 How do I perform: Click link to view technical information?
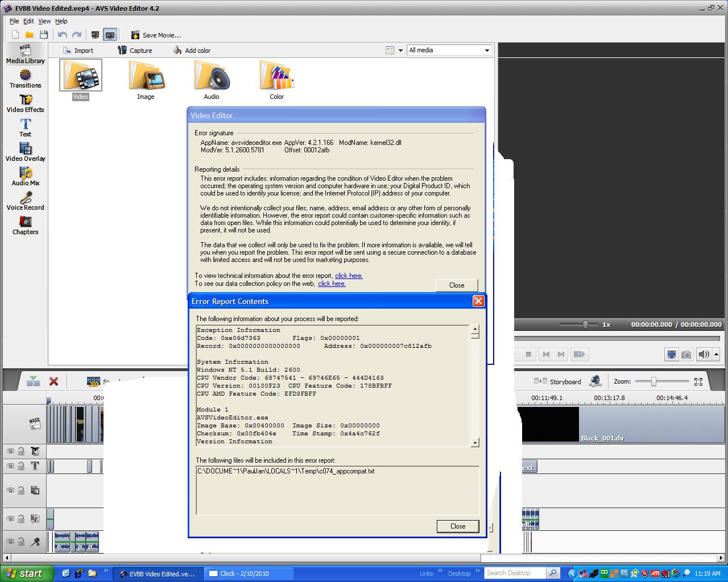tap(348, 276)
